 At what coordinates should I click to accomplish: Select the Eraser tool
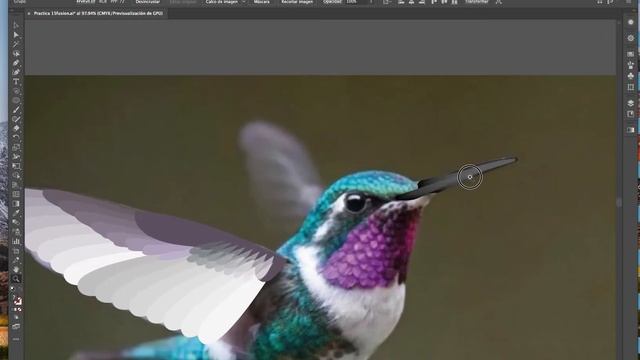tap(16, 129)
